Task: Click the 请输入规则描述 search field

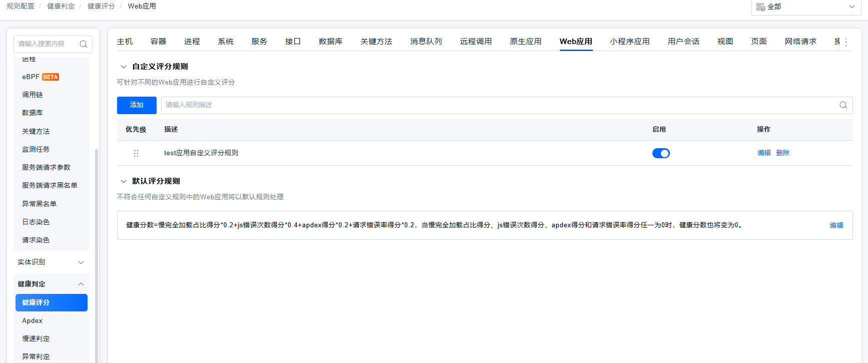Action: click(x=495, y=105)
